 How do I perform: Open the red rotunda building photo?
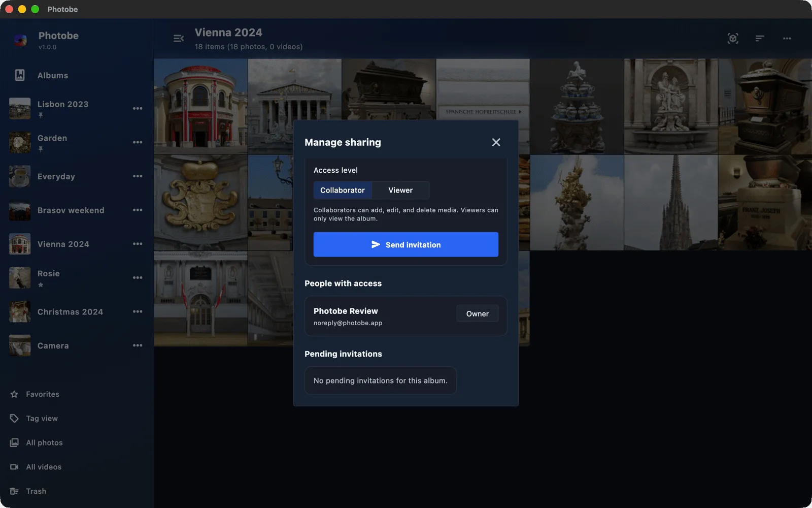point(201,107)
